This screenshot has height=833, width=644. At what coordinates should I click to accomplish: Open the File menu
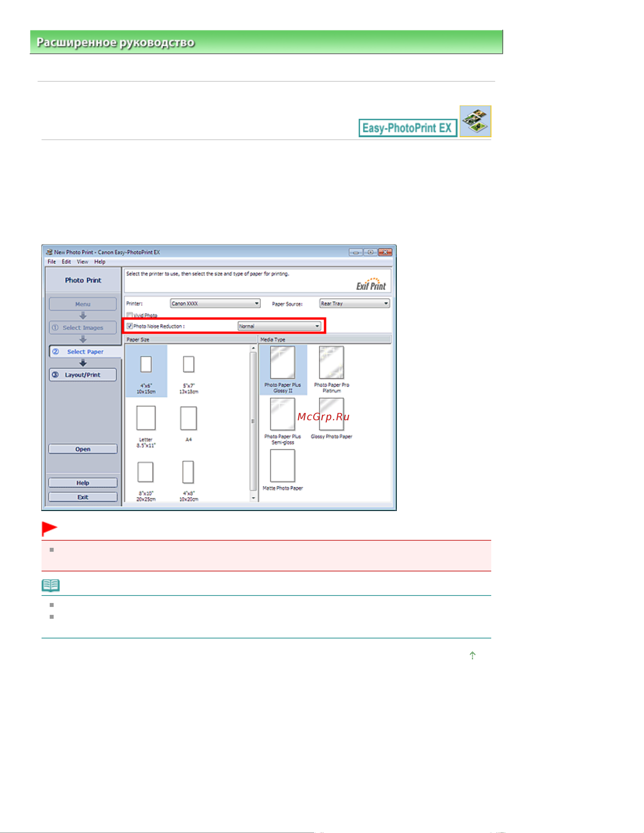(52, 262)
